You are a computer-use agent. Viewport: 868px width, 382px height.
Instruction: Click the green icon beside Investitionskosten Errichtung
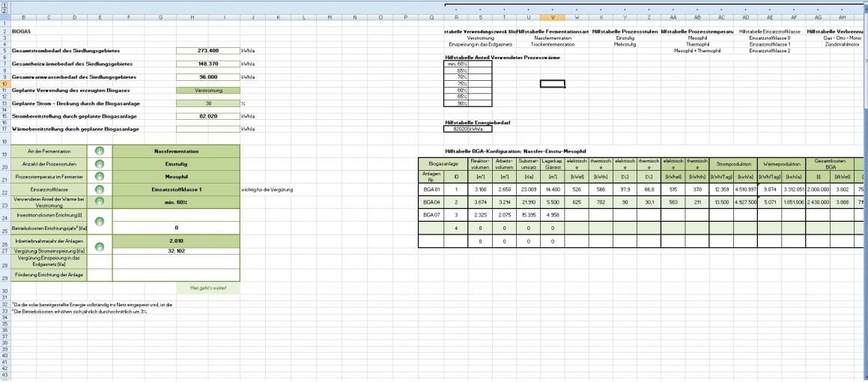click(x=100, y=221)
